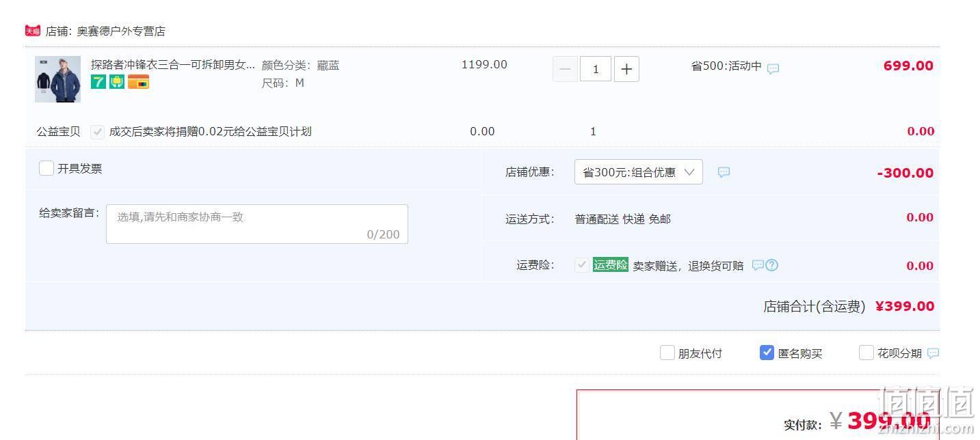
Task: Uncheck the 匿名购买 checkbox
Action: (x=767, y=353)
